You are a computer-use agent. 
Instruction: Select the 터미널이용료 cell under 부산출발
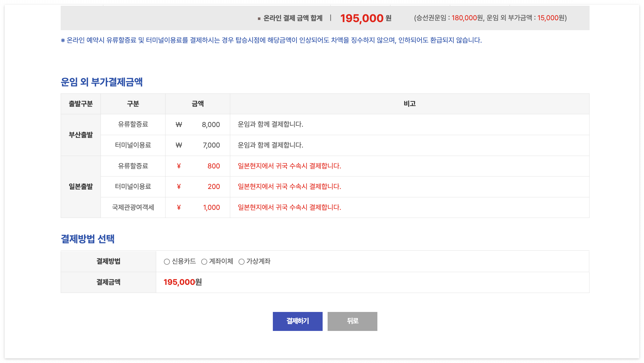[133, 145]
